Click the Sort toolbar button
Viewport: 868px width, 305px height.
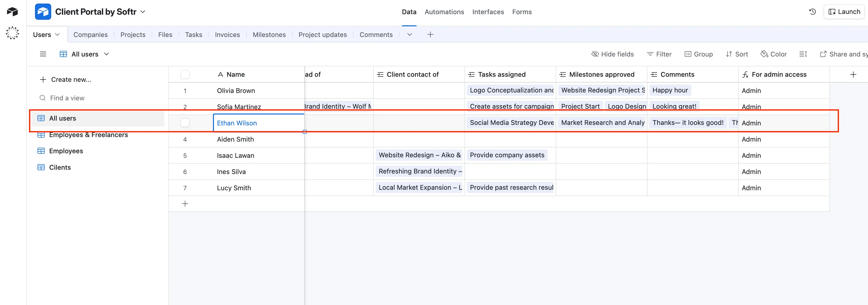click(737, 54)
